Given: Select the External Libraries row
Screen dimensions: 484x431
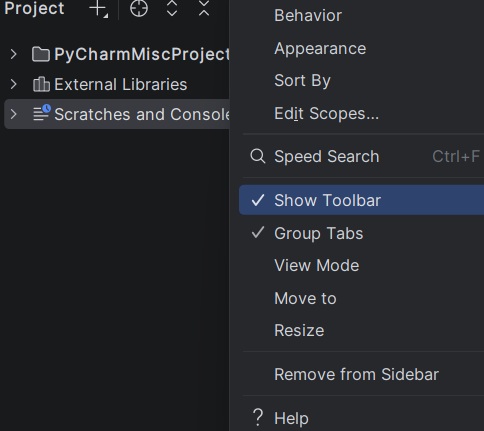Looking at the screenshot, I should coord(117,84).
